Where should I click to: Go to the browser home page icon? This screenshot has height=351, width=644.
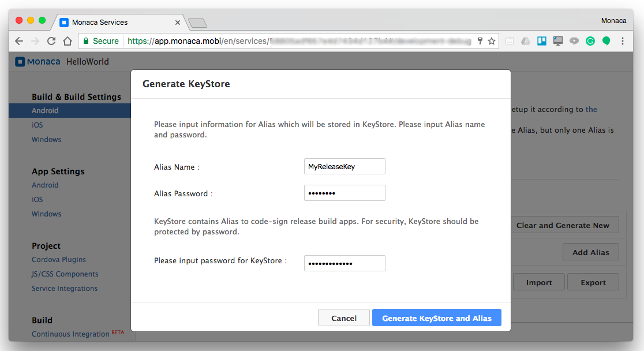[68, 41]
